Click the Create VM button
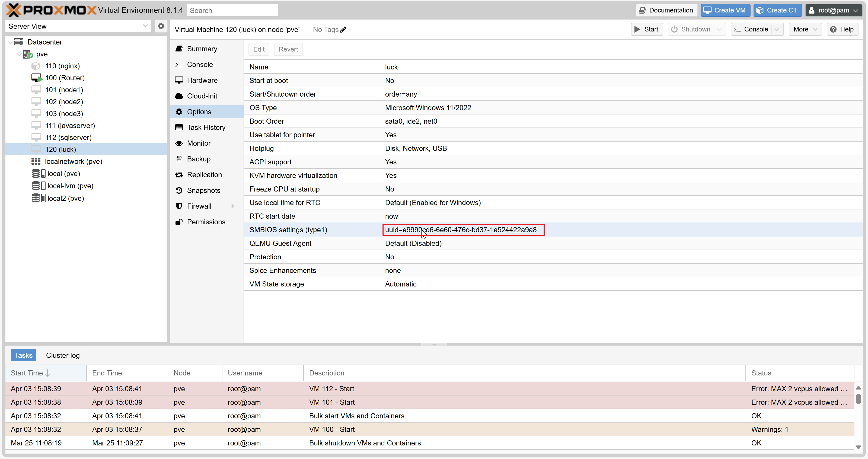The image size is (868, 459). pyautogui.click(x=725, y=10)
